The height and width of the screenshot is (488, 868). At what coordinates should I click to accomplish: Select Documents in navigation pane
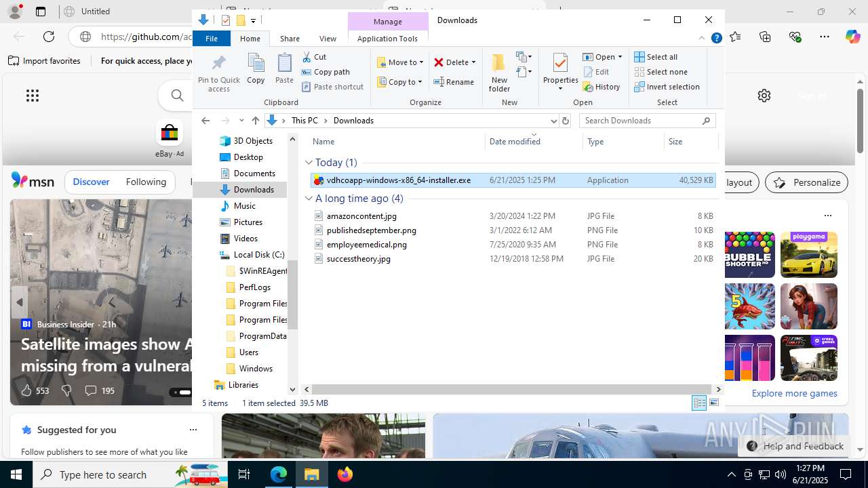pos(246,174)
